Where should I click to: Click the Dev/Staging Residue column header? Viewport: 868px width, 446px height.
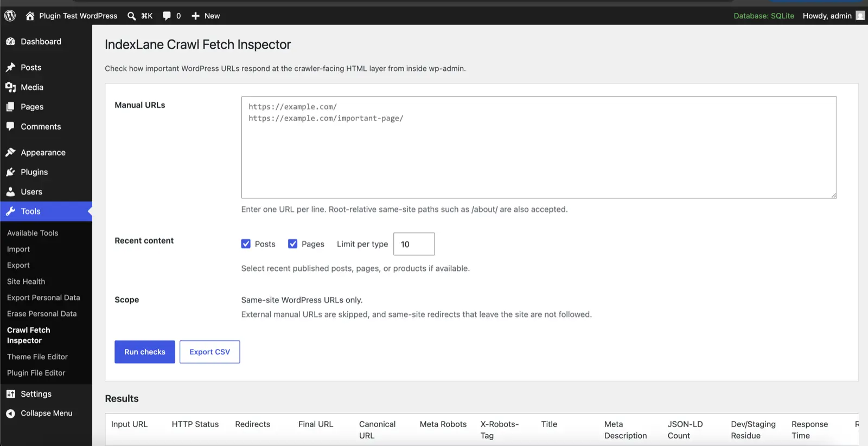[753, 430]
